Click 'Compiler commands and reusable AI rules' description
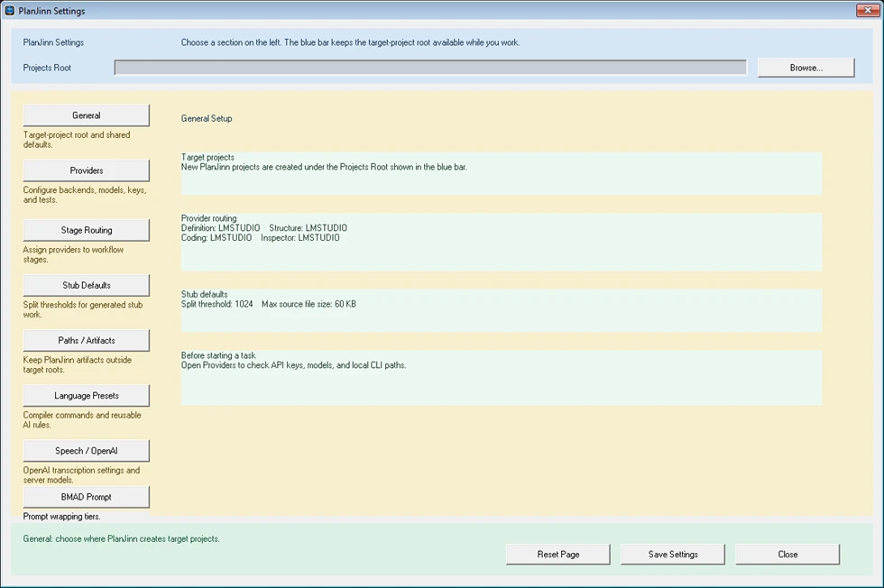 (82, 420)
